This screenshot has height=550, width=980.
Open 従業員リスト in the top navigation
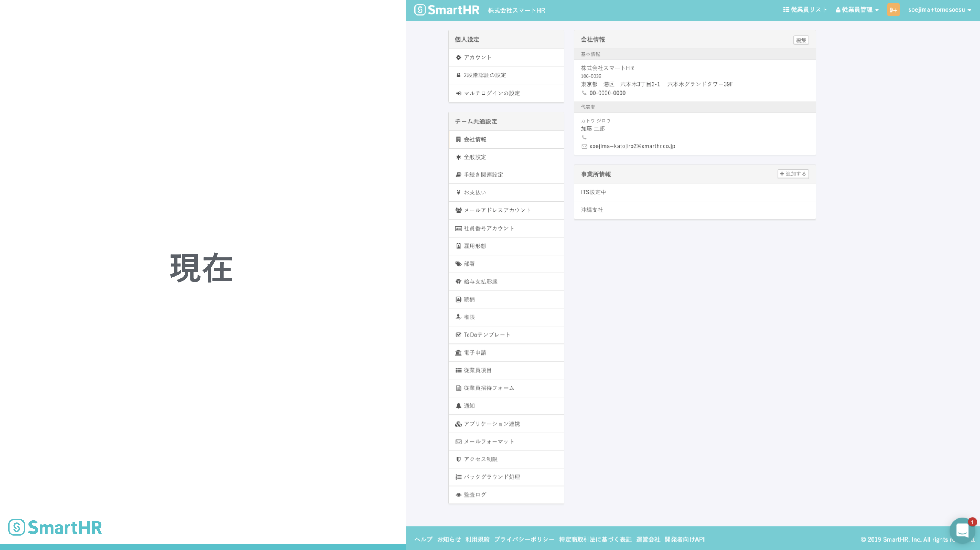(x=805, y=10)
